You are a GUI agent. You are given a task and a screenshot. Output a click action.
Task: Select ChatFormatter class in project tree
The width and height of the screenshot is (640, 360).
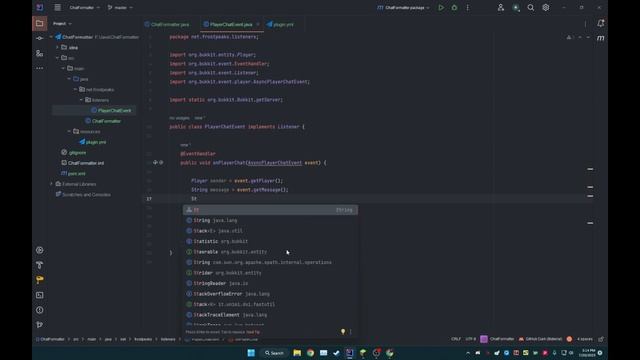tap(103, 121)
